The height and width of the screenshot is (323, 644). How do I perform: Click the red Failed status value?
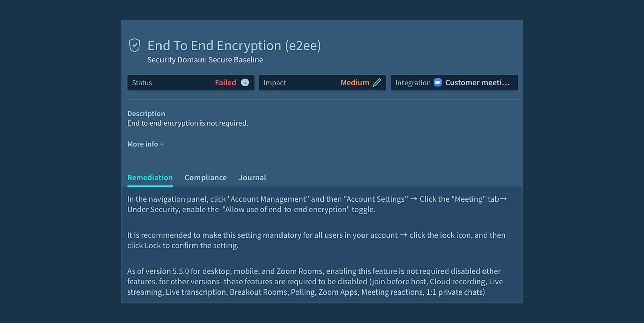pos(225,82)
